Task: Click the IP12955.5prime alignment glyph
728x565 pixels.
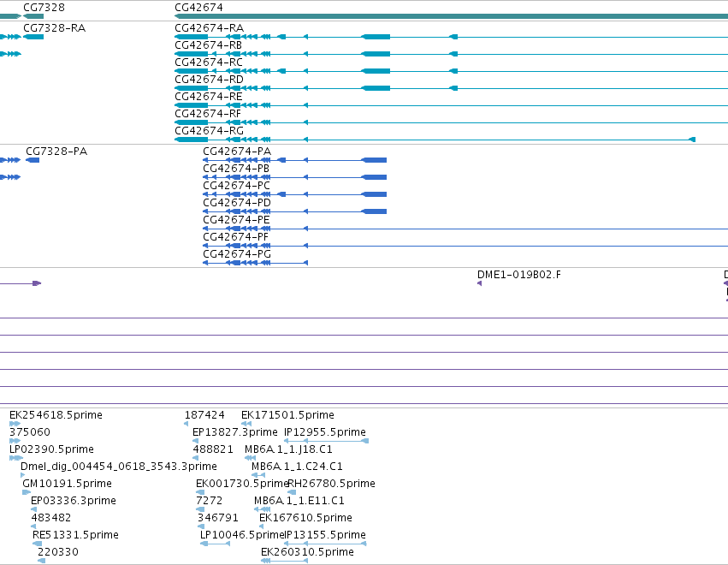Action: pyautogui.click(x=327, y=441)
